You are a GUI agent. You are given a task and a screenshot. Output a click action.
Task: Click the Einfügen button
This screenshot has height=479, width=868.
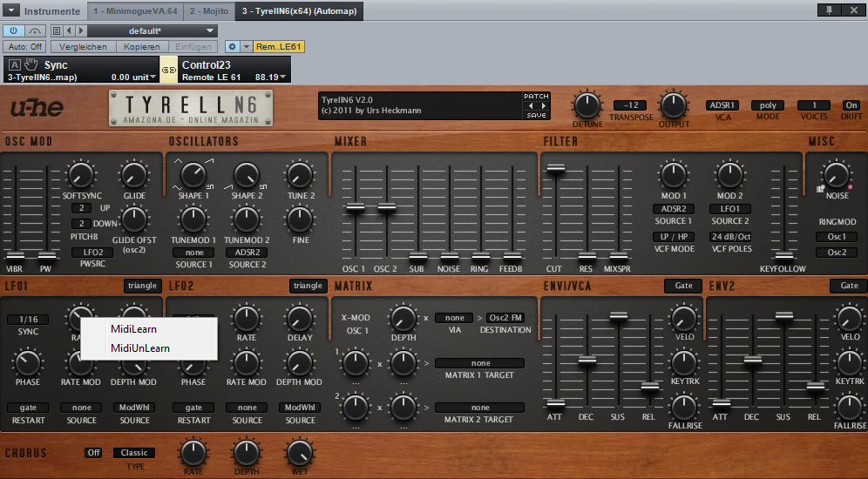[193, 47]
